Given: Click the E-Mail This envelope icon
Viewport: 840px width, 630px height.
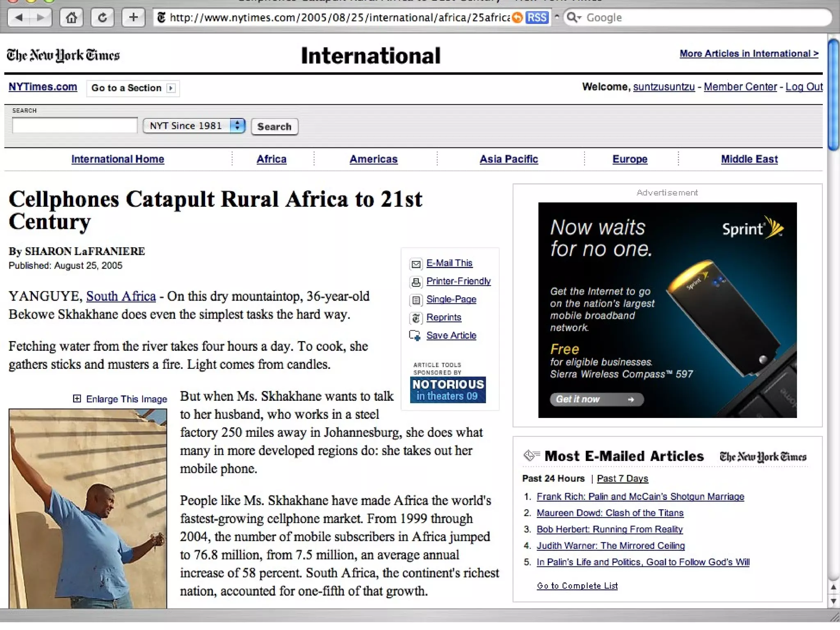Looking at the screenshot, I should click(416, 264).
